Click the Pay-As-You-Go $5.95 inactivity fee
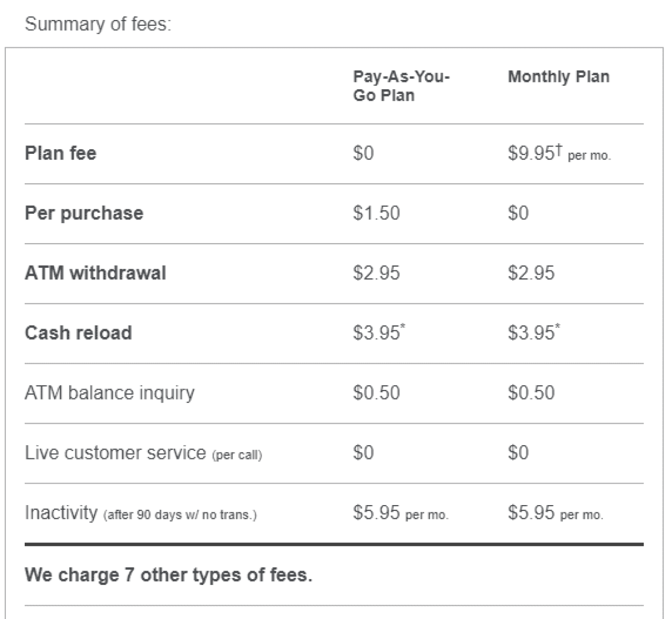Screen dimensions: 672x619 point(401,512)
